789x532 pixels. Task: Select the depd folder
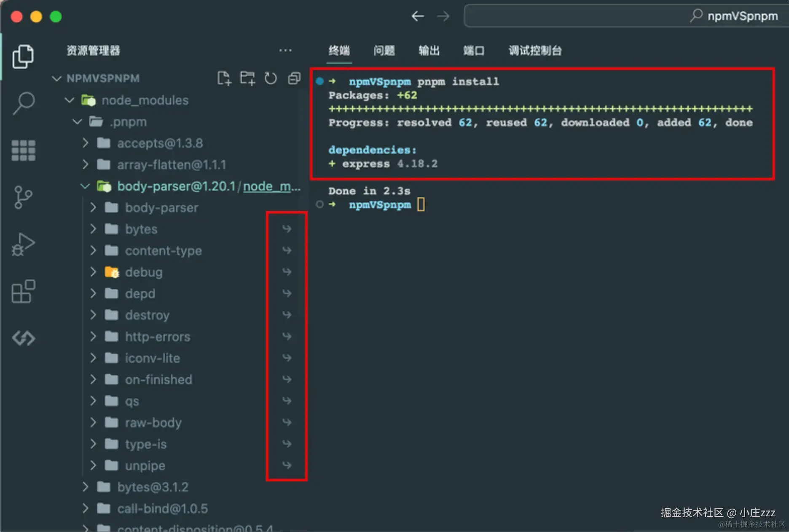[140, 293]
